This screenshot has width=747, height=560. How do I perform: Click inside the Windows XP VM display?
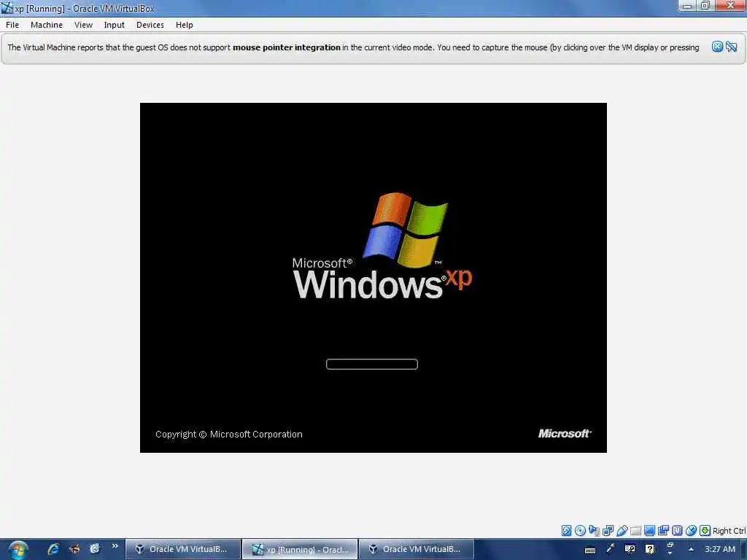[x=373, y=278]
